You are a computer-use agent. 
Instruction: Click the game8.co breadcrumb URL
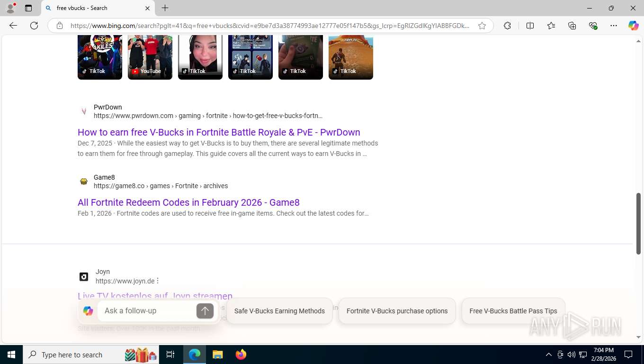pyautogui.click(x=161, y=186)
